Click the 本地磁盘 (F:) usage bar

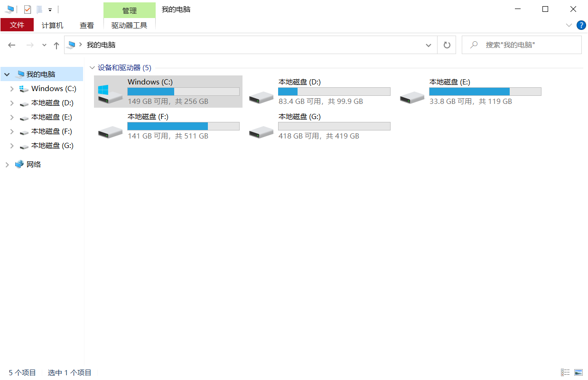point(184,126)
